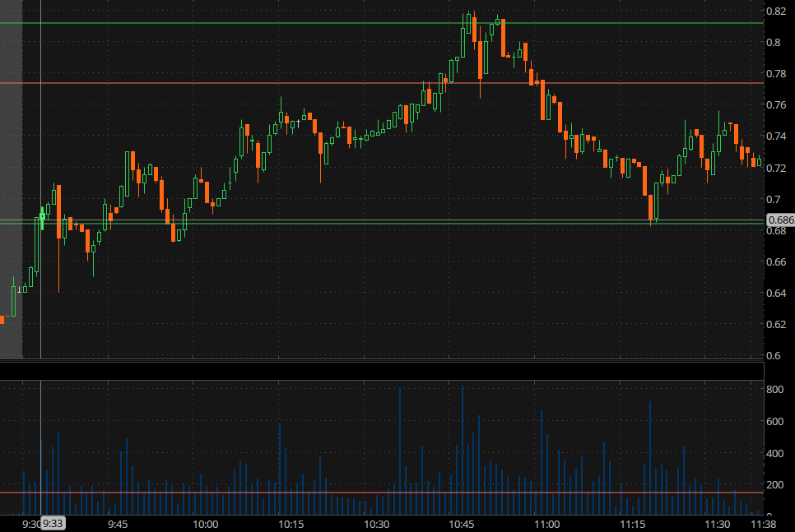Select the 400 volume axis label
The height and width of the screenshot is (532, 795).
coord(775,453)
